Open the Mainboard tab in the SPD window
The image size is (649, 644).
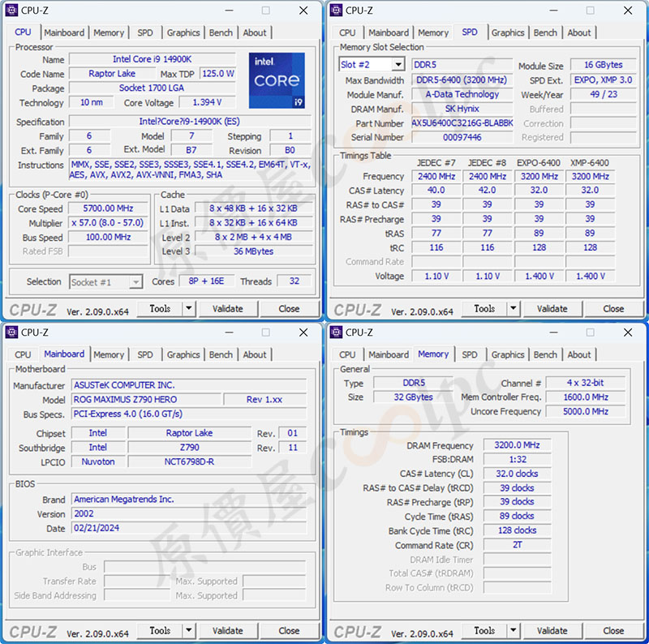[x=389, y=32]
